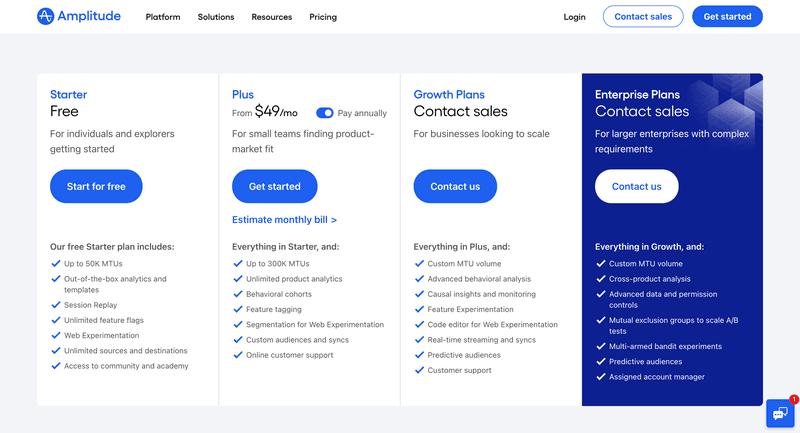Open the Estimate monthly bill link
This screenshot has width=800, height=433.
(x=284, y=220)
